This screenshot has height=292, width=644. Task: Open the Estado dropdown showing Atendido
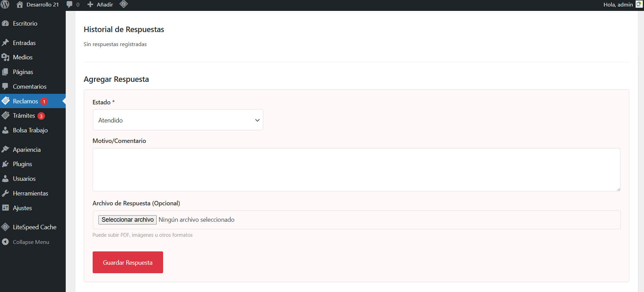click(178, 120)
